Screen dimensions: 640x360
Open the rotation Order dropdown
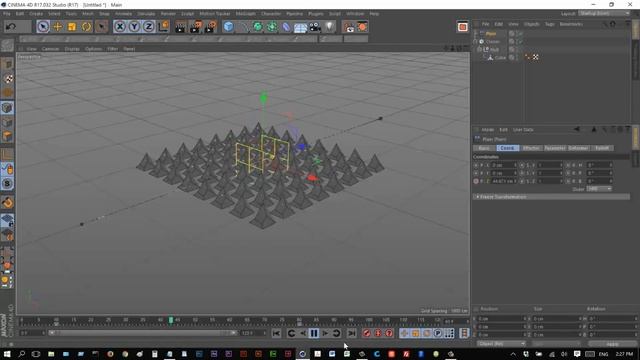[x=599, y=189]
